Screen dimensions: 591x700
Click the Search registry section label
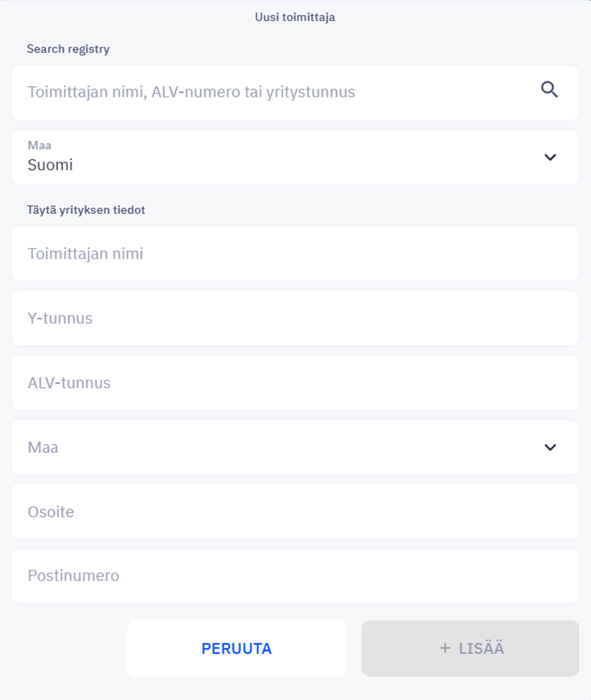click(x=68, y=49)
